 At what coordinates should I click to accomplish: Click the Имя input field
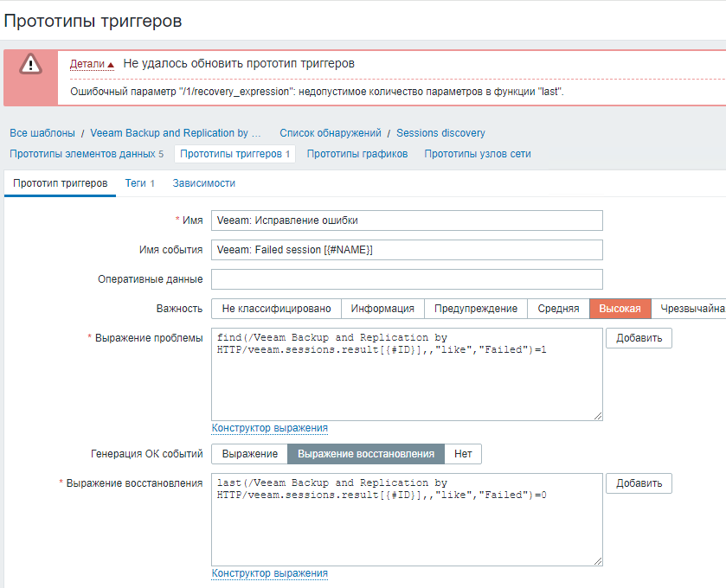[x=406, y=220]
